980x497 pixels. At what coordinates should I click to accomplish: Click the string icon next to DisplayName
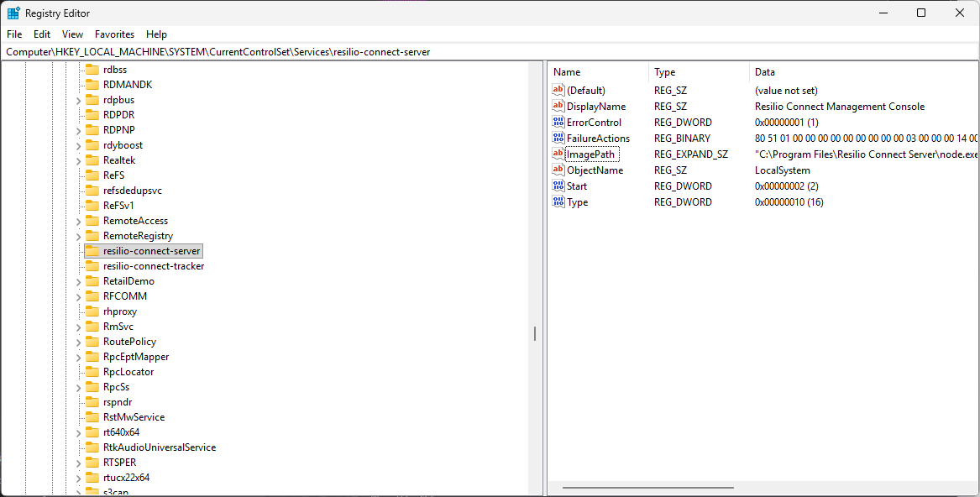click(558, 107)
